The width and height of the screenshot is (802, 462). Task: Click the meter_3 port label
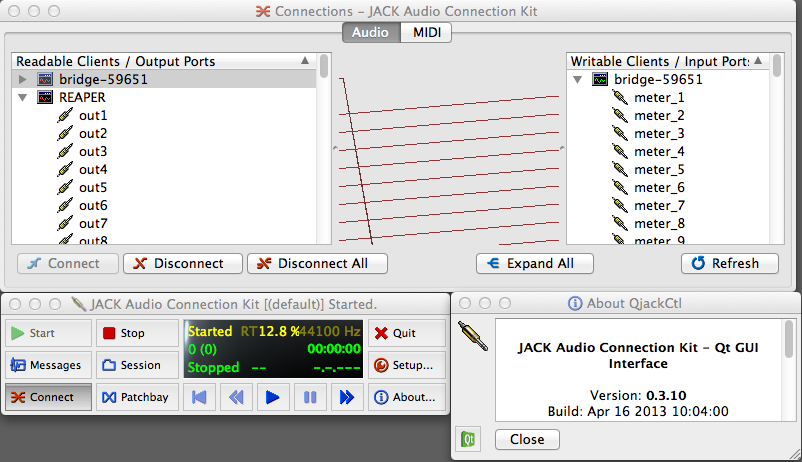tap(659, 134)
